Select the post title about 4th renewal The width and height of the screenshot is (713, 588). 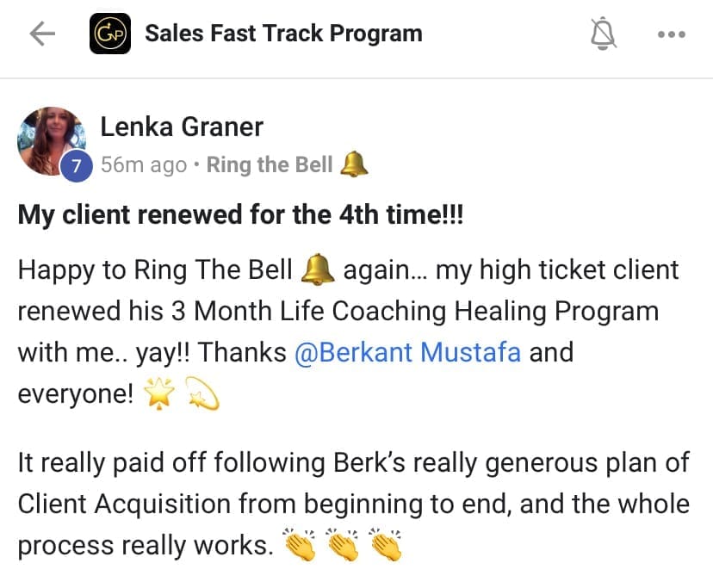240,214
